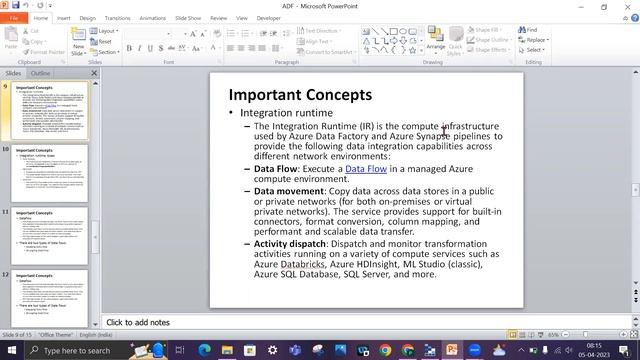This screenshot has width=640, height=360.
Task: Switch to the Design tab
Action: pos(87,18)
